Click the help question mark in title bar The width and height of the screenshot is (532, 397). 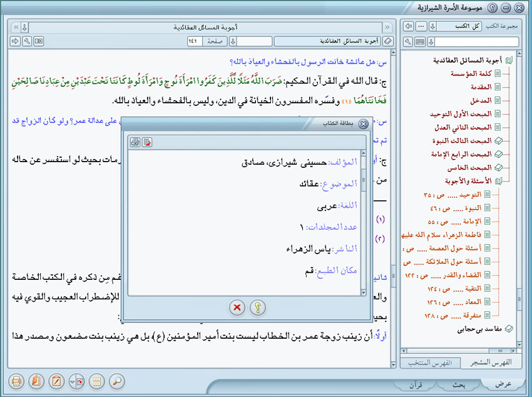(x=493, y=8)
